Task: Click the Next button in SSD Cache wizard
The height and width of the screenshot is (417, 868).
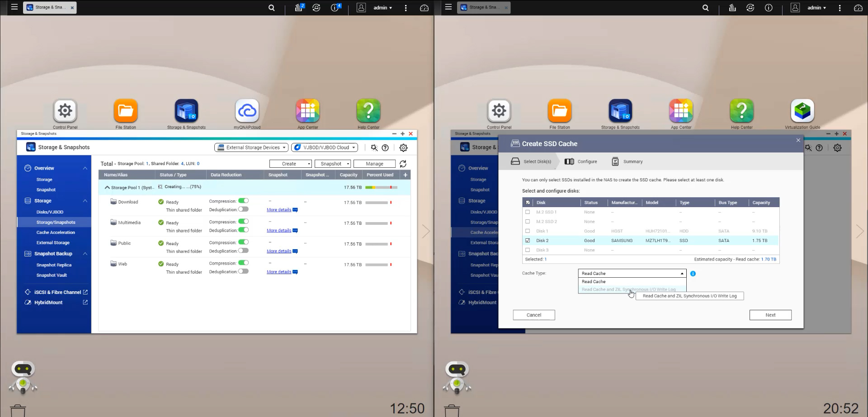Action: 770,315
